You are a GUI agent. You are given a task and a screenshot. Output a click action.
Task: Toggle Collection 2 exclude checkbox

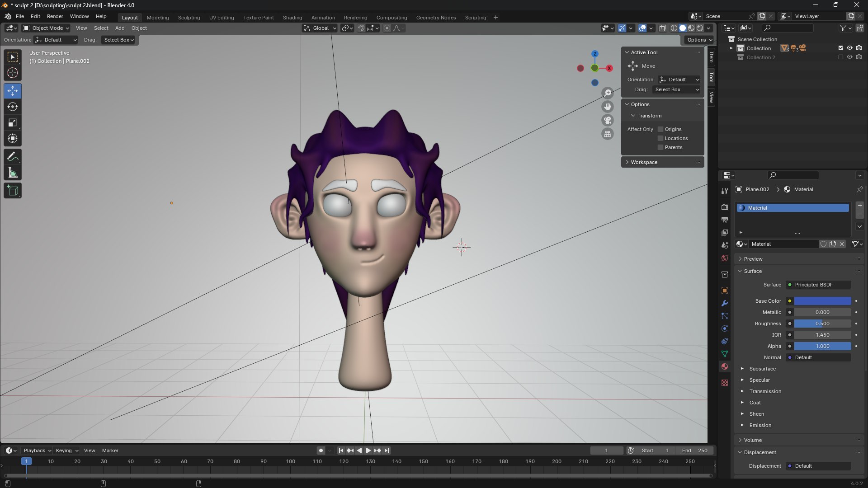pos(841,57)
